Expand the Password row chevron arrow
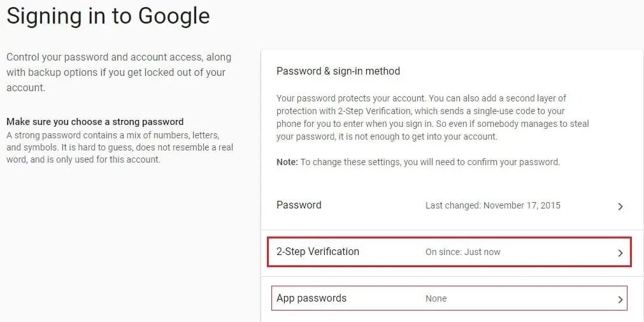The width and height of the screenshot is (644, 322). coord(620,206)
